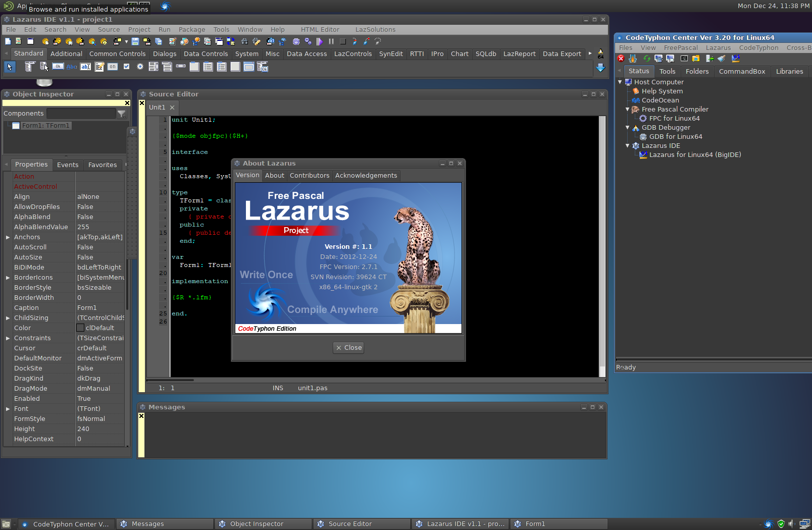Open Acknowledgements tab in About dialog
Screen dimensions: 812x530
[x=366, y=176]
